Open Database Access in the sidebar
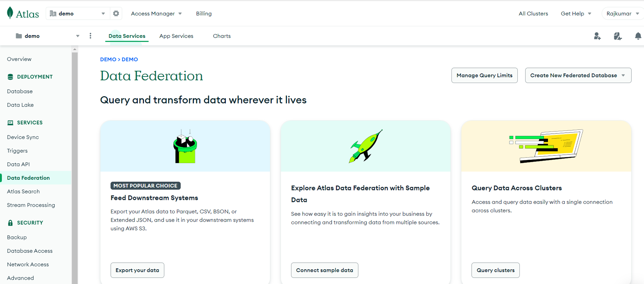This screenshot has height=284, width=644. (x=30, y=251)
